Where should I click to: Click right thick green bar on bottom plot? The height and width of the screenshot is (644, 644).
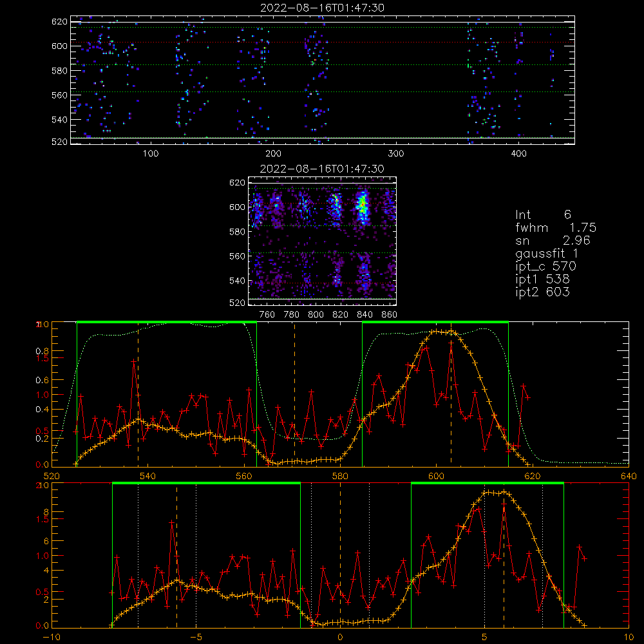[488, 483]
